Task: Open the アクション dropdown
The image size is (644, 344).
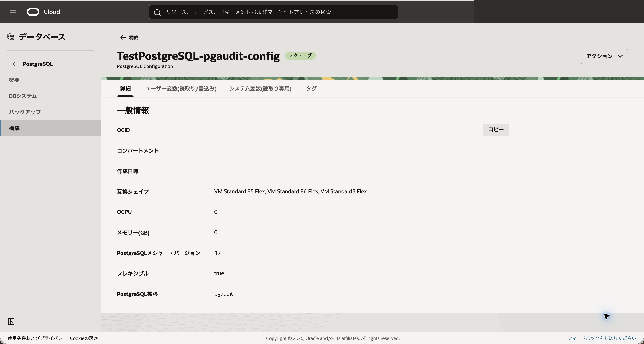Action: [604, 56]
